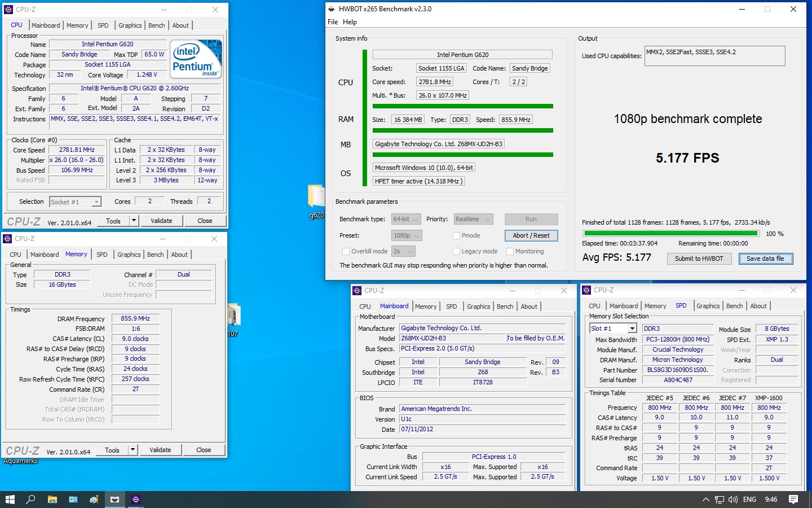
Task: Expand the Tools arrow in Memory CPU-Z window
Action: click(133, 450)
